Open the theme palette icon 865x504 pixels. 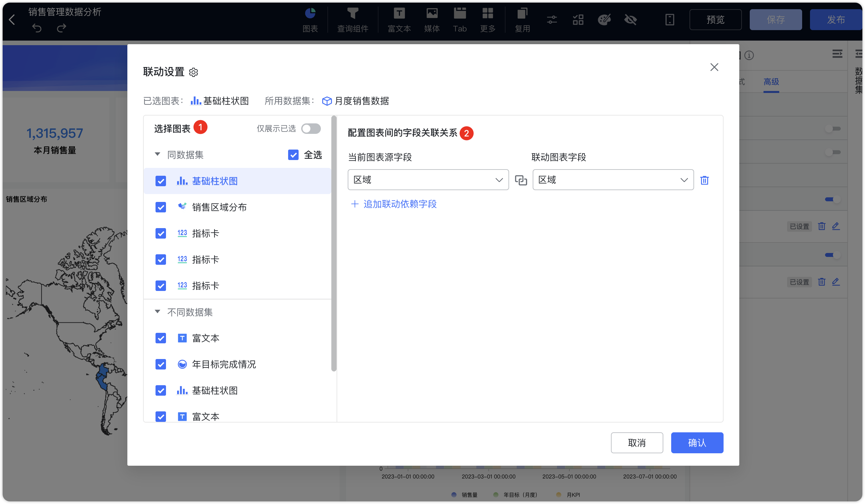coord(604,20)
